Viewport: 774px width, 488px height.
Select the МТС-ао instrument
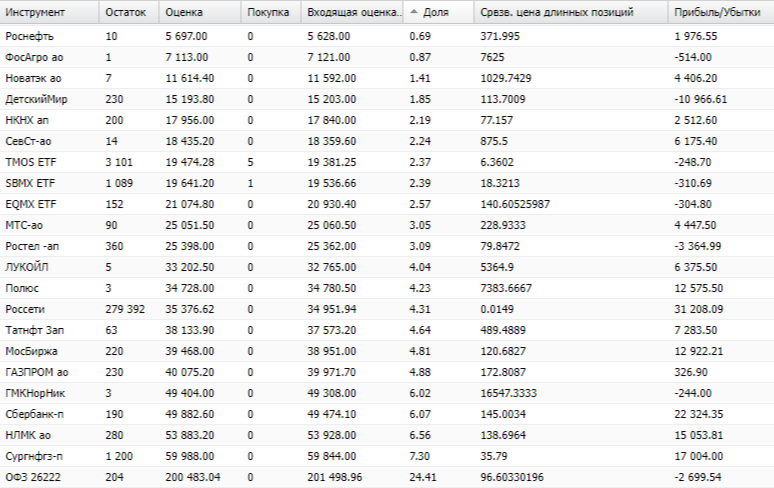(24, 225)
